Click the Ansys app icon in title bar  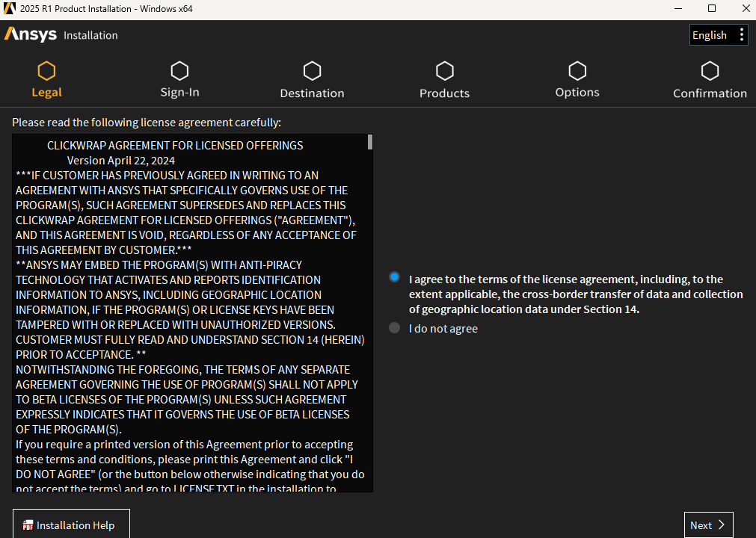coord(9,9)
